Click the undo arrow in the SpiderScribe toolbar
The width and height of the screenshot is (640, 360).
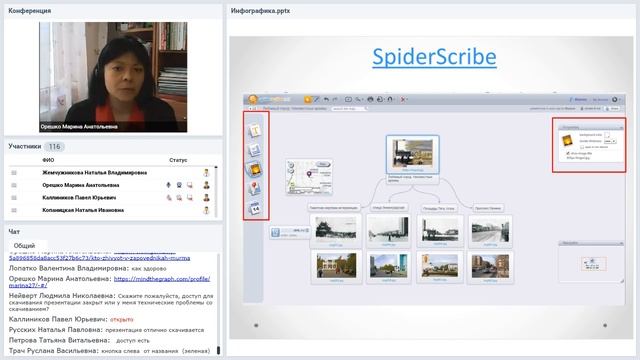(326, 99)
